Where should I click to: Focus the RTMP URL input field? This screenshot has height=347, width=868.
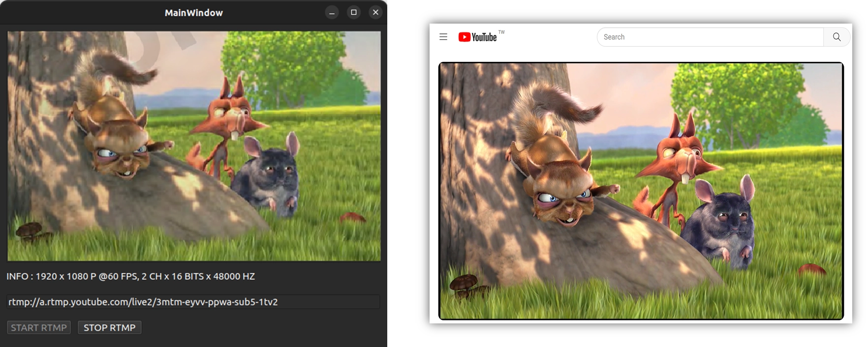pyautogui.click(x=193, y=302)
